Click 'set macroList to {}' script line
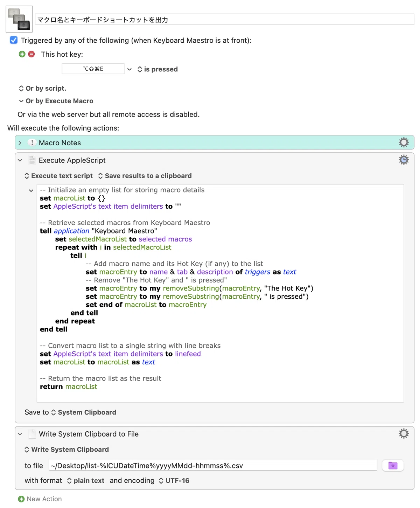This screenshot has height=508, width=420. tap(73, 198)
